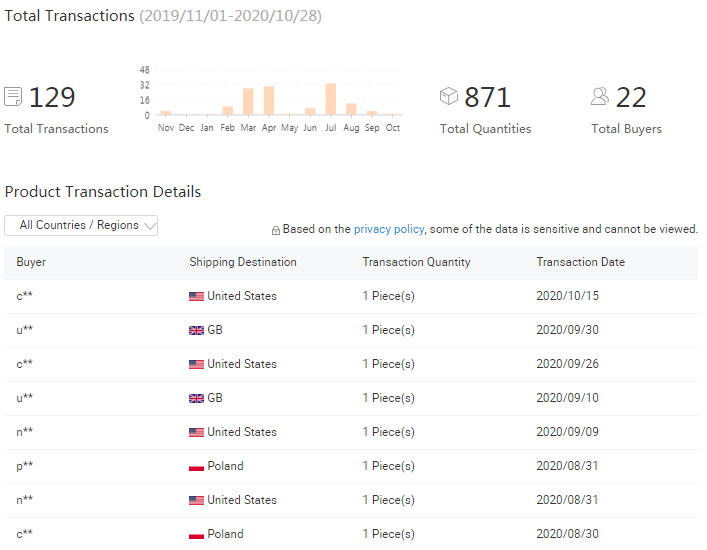Click the Buyer column header
The image size is (707, 550).
31,262
